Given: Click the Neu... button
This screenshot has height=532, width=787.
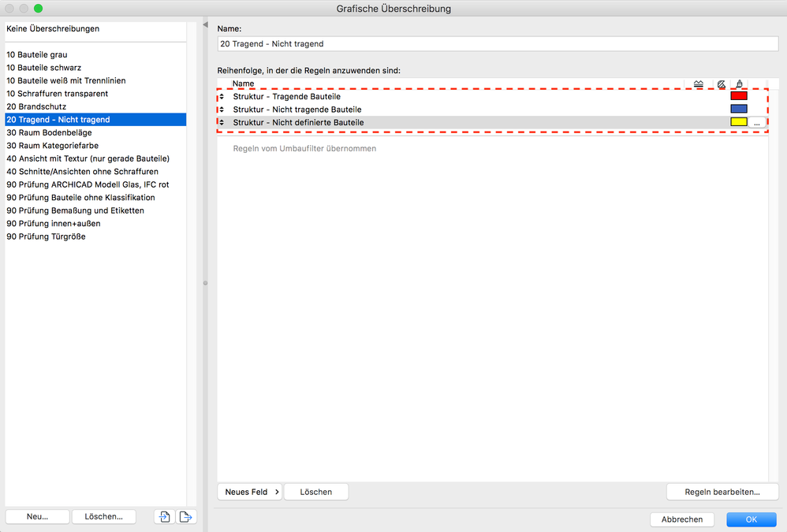Looking at the screenshot, I should [x=38, y=516].
